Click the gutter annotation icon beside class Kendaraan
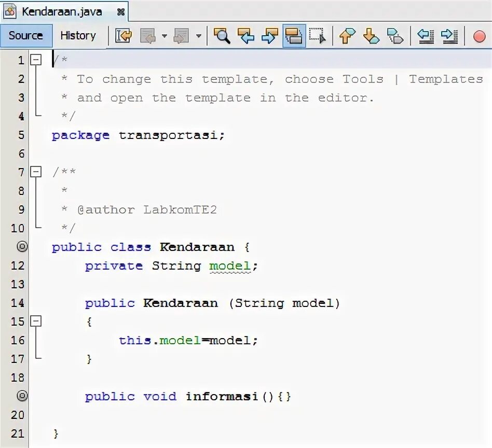492x448 pixels. [22, 247]
